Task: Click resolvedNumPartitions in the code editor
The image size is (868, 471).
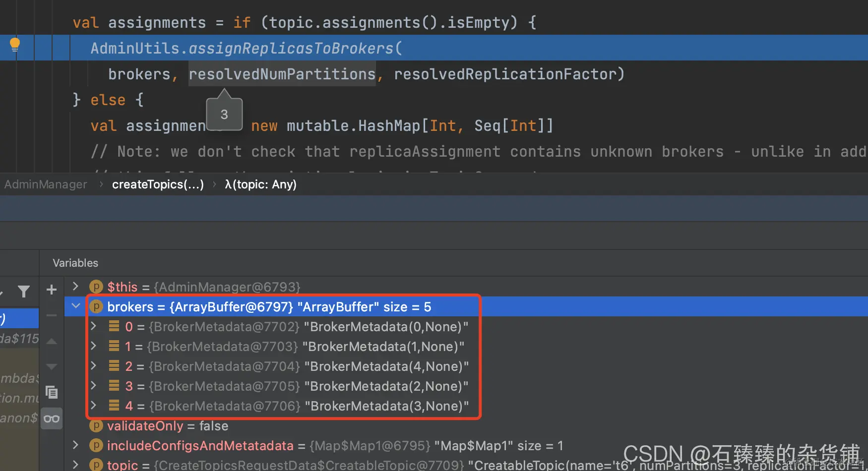Action: (282, 74)
